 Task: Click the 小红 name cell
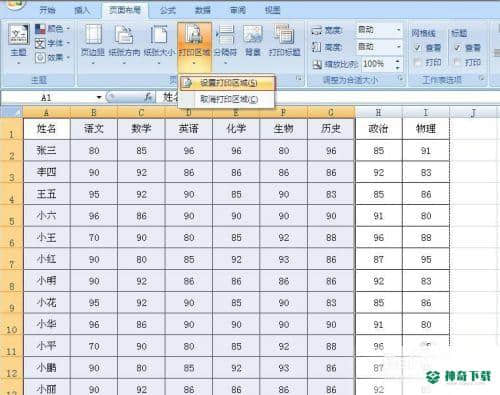[x=46, y=259]
